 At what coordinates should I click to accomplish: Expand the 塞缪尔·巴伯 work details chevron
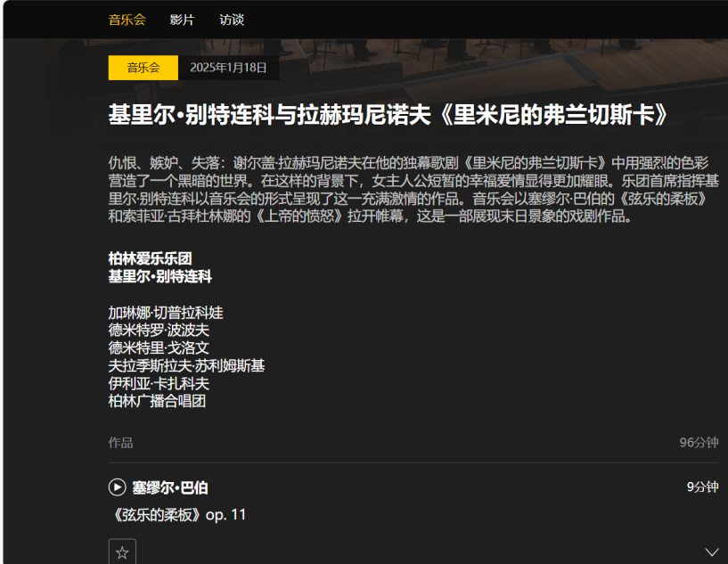click(x=711, y=552)
